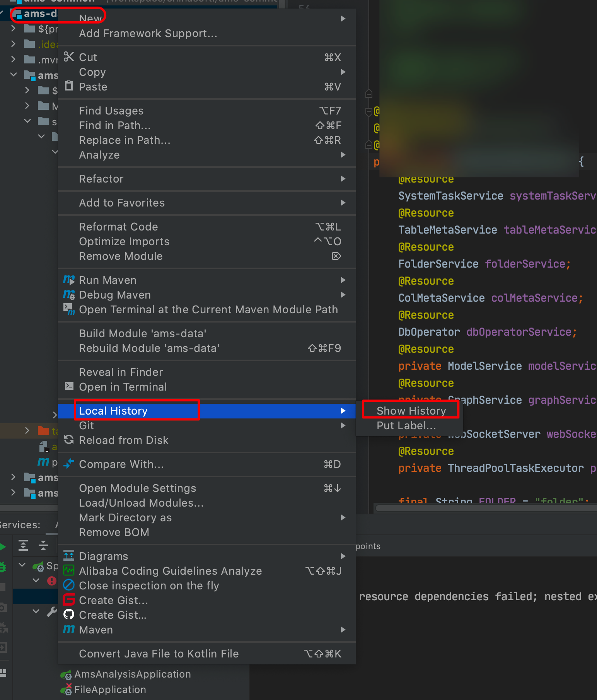Screen dimensions: 597x700
Task: Click the Cut scissors icon
Action: [x=69, y=57]
